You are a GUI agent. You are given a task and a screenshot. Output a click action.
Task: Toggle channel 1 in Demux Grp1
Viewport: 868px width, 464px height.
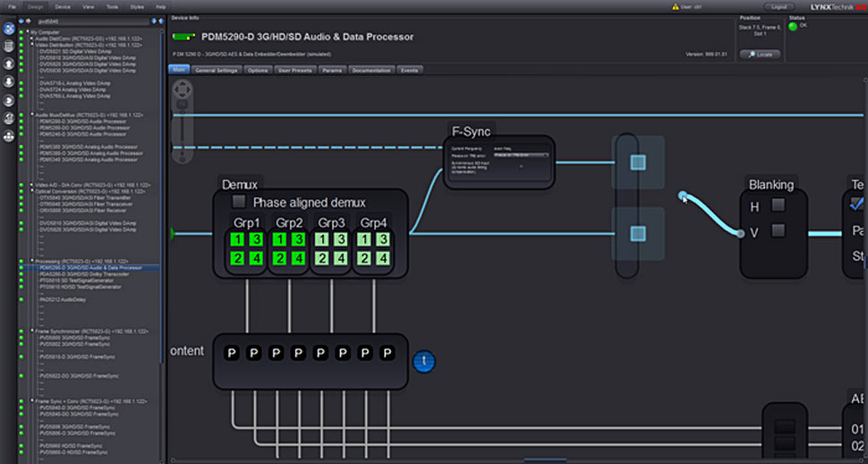tap(237, 239)
